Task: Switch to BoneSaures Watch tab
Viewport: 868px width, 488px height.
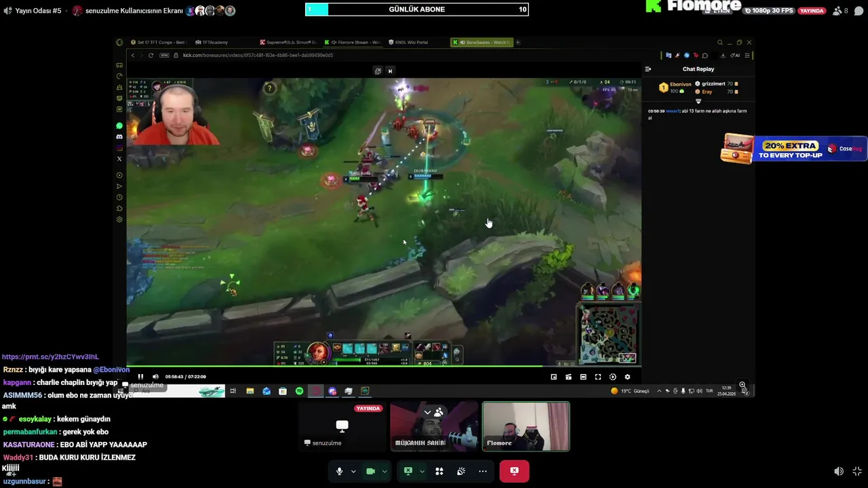Action: tap(481, 42)
